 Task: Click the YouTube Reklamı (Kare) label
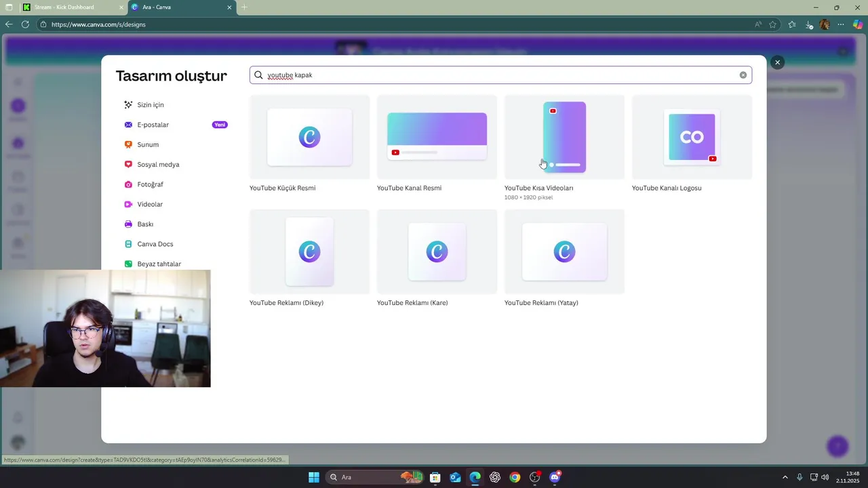[x=412, y=303]
